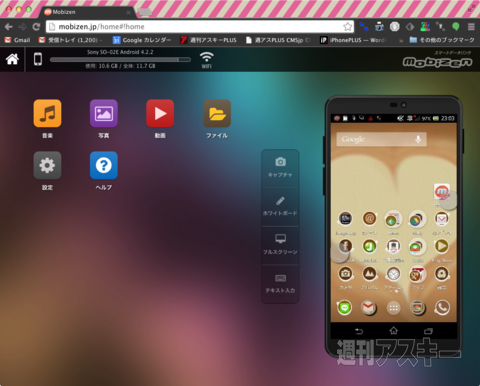Open the 音楽 music app icon
480x386 pixels.
coord(47,114)
